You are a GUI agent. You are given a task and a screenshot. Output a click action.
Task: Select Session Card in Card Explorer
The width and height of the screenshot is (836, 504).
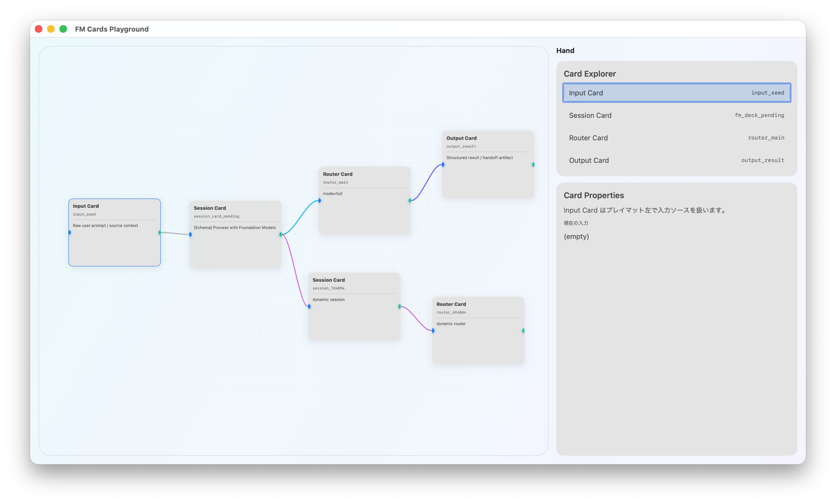tap(676, 115)
